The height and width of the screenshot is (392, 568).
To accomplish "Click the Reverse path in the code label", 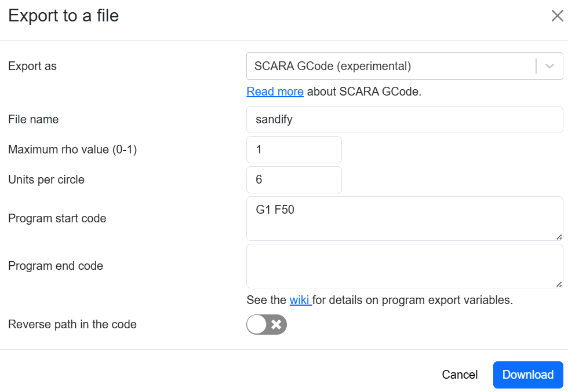I will (x=72, y=324).
